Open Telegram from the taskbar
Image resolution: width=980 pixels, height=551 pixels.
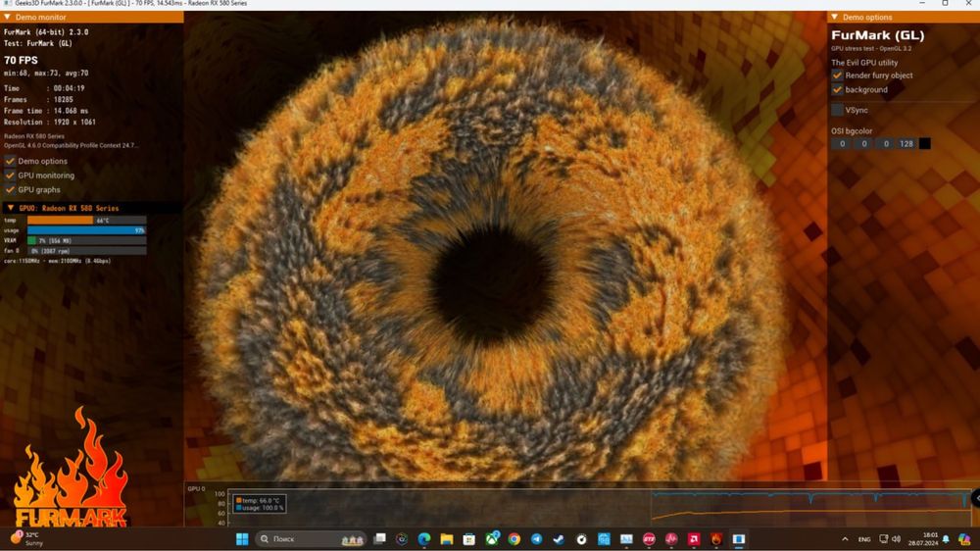pyautogui.click(x=536, y=538)
